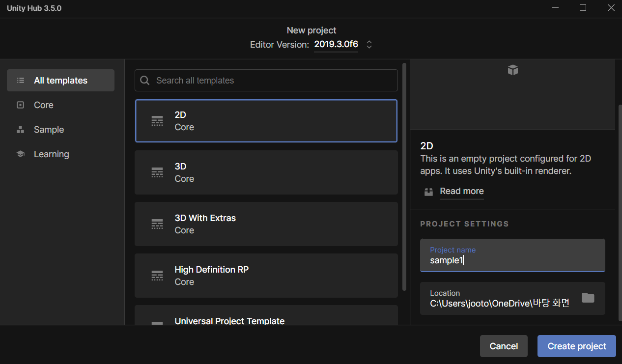Click the cube icon in the preview area
The height and width of the screenshot is (364, 622).
[x=513, y=70]
